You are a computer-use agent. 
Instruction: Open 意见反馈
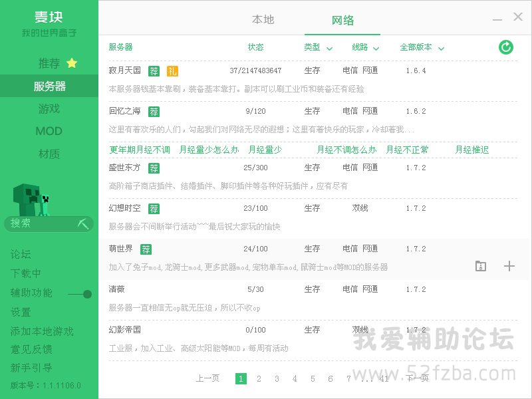(x=31, y=349)
